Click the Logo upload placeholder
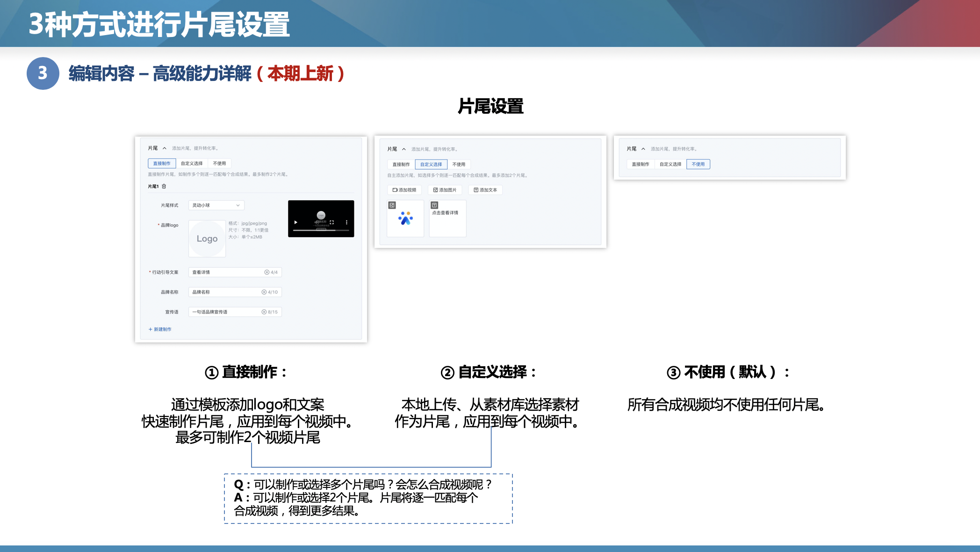This screenshot has width=980, height=552. coord(207,239)
